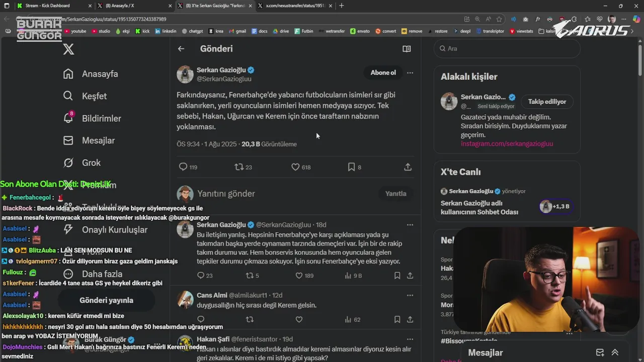Viewport: 644px width, 362px height.
Task: Open Keşfet from the sidebar
Action: pos(85,96)
